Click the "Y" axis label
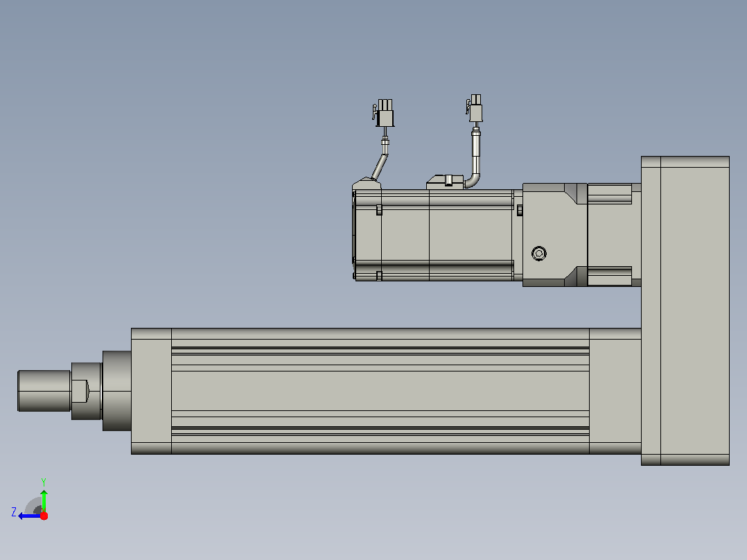The width and height of the screenshot is (747, 560). 44,482
